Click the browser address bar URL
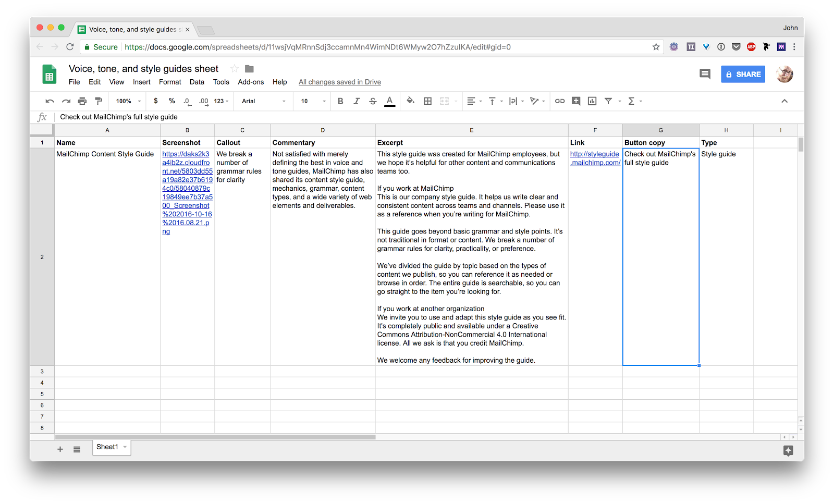This screenshot has width=834, height=504. coord(317,47)
